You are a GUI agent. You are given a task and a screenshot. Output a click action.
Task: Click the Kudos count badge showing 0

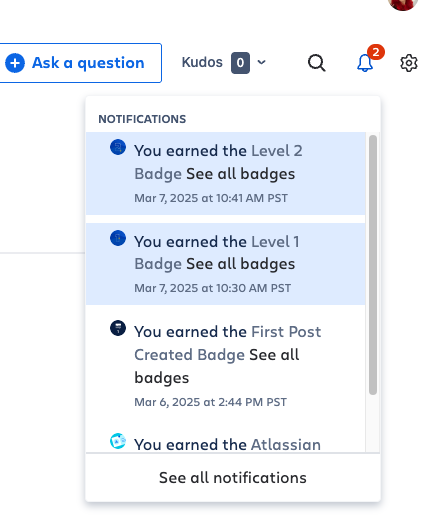pyautogui.click(x=240, y=63)
